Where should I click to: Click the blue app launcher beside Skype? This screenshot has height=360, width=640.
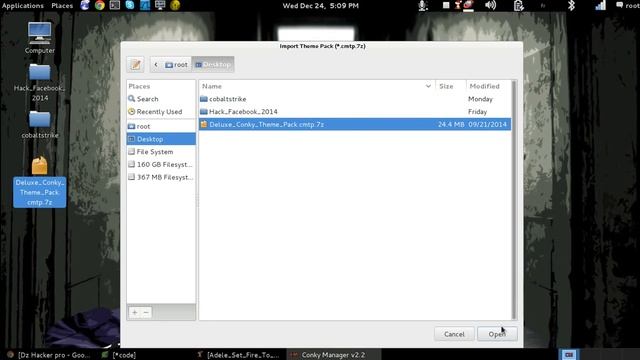[x=145, y=5]
